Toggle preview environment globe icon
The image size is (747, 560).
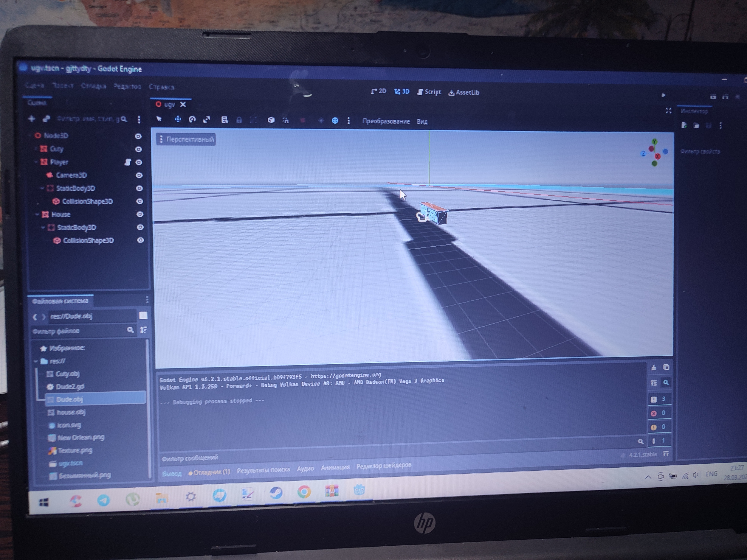[335, 121]
